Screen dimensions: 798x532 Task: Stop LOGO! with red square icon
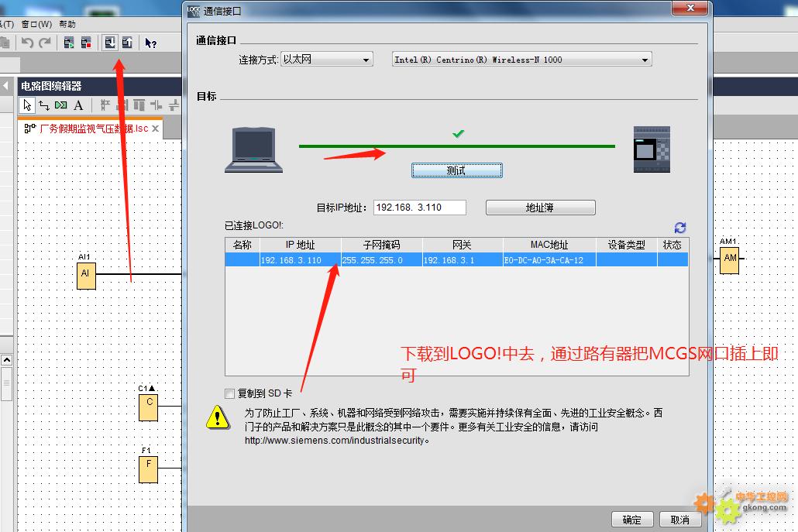click(86, 43)
